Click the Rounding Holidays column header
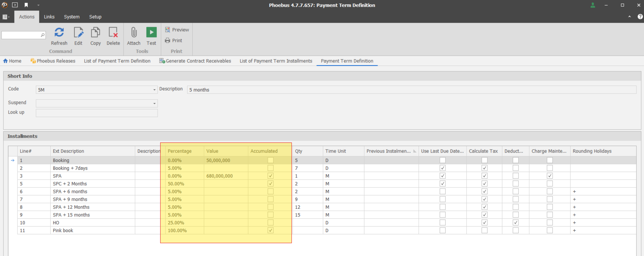The width and height of the screenshot is (644, 256). (x=603, y=151)
